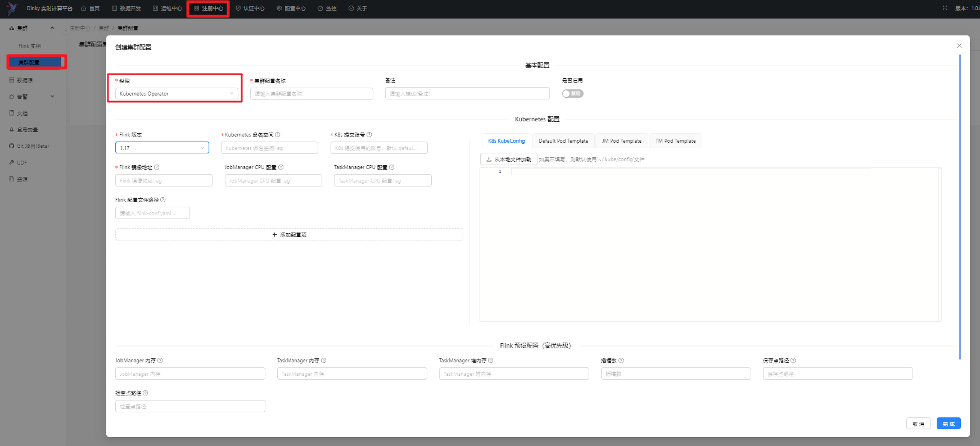Focus the JobManager CPU 配置 input
The height and width of the screenshot is (446, 980).
(x=273, y=180)
